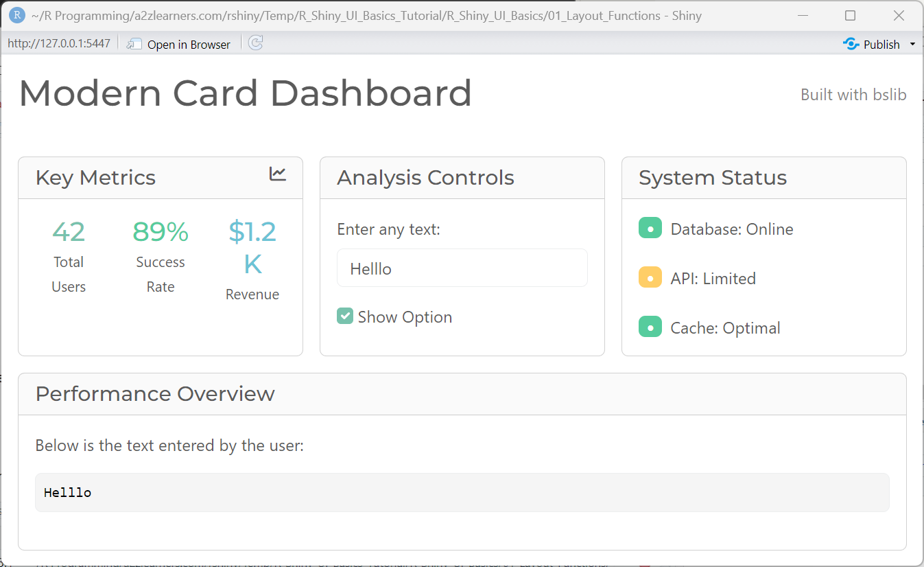The image size is (924, 567).
Task: Expand the Publish dropdown arrow
Action: (912, 43)
